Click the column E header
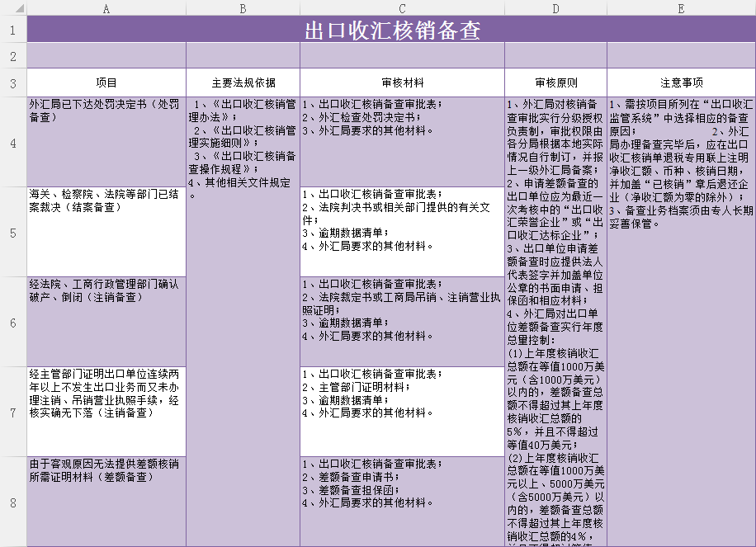Image resolution: width=756 pixels, height=547 pixels. click(x=681, y=8)
